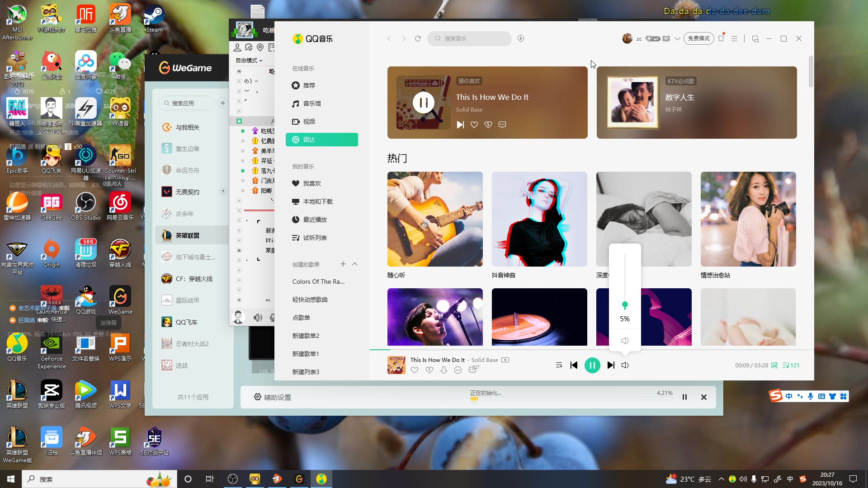Pause the 猜你喜欢 card song

coord(424,103)
